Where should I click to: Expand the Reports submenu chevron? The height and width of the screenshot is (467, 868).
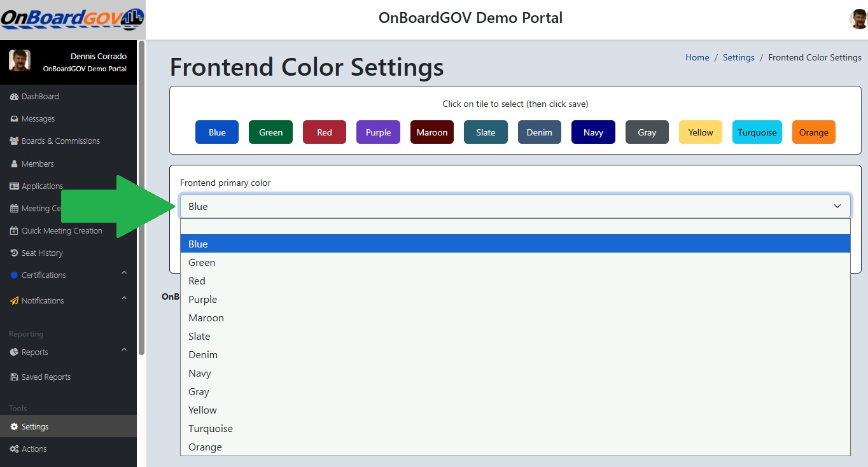pyautogui.click(x=124, y=349)
